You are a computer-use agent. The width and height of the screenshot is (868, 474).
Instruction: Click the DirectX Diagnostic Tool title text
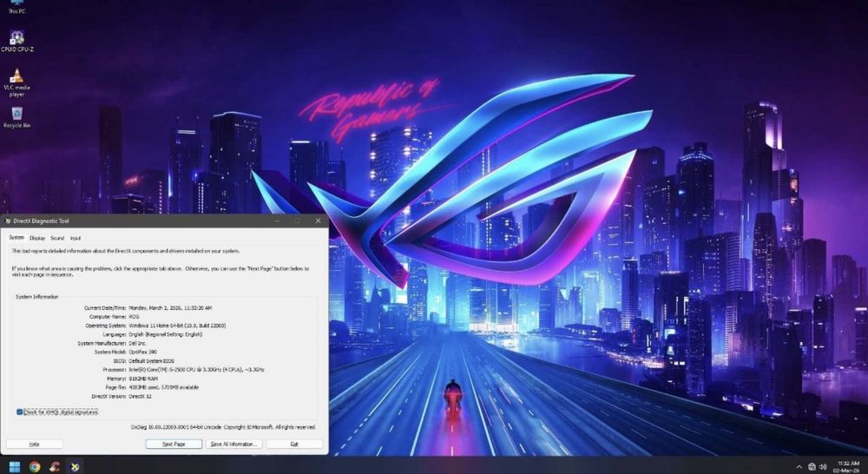coord(42,221)
